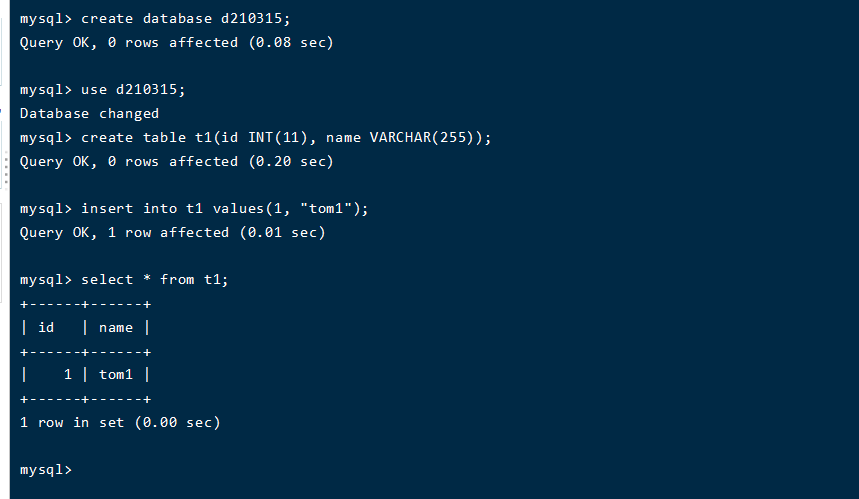Click the 'name' column header in result
This screenshot has height=499, width=859.
115,327
